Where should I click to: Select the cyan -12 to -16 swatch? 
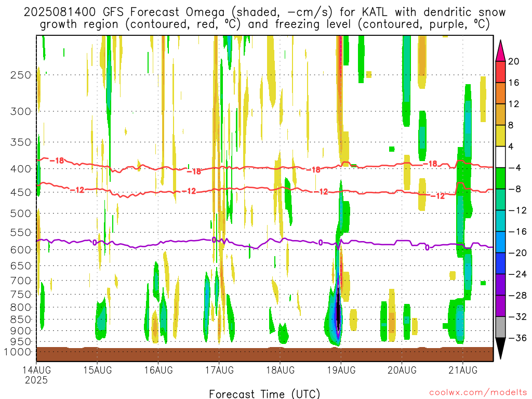pyautogui.click(x=500, y=221)
